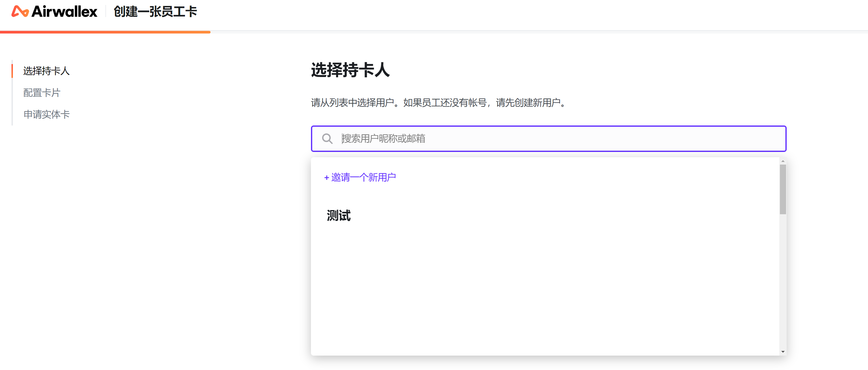Click the grey unfilled progress bar portion

coord(539,32)
